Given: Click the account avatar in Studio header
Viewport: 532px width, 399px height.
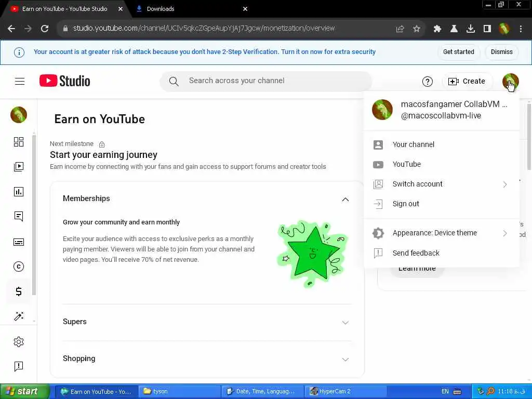Looking at the screenshot, I should coord(510,82).
